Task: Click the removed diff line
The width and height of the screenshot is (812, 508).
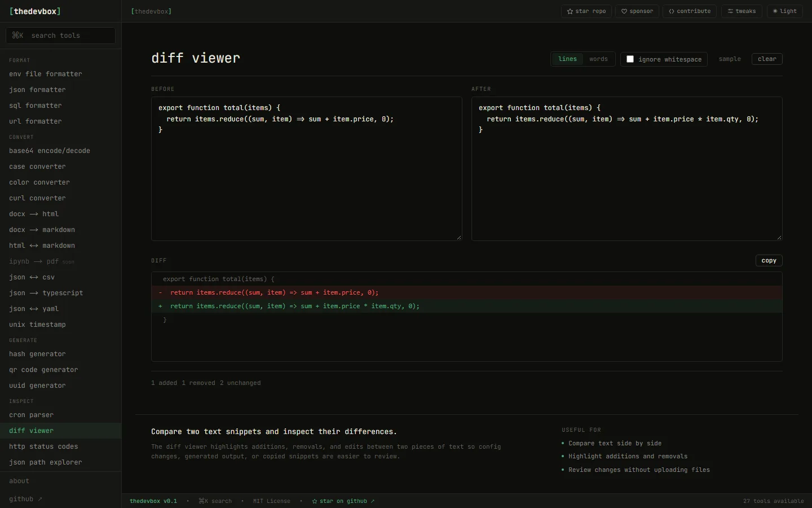Action: [467, 292]
